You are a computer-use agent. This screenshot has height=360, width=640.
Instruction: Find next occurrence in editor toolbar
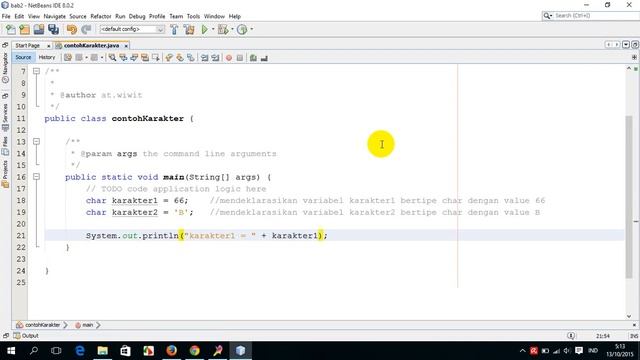point(134,58)
